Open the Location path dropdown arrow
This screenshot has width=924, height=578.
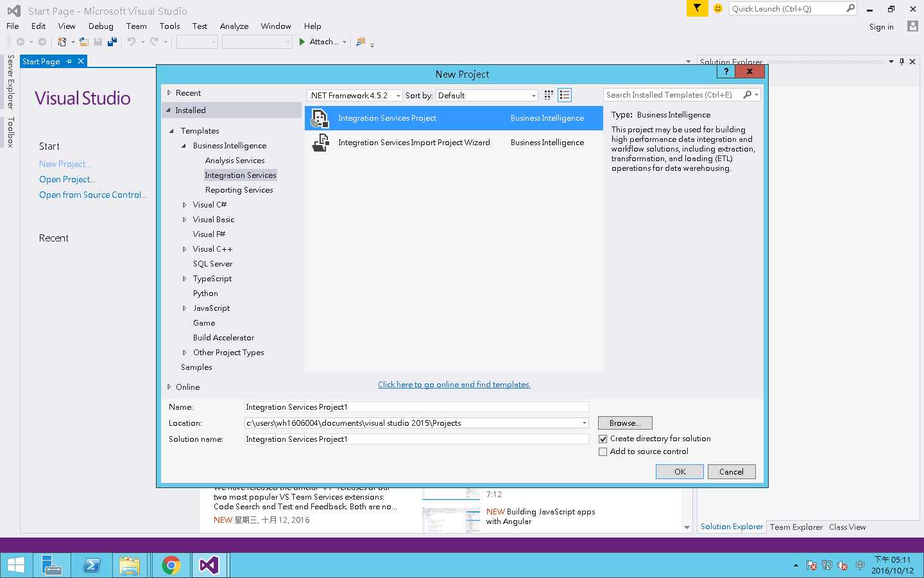[x=585, y=423]
